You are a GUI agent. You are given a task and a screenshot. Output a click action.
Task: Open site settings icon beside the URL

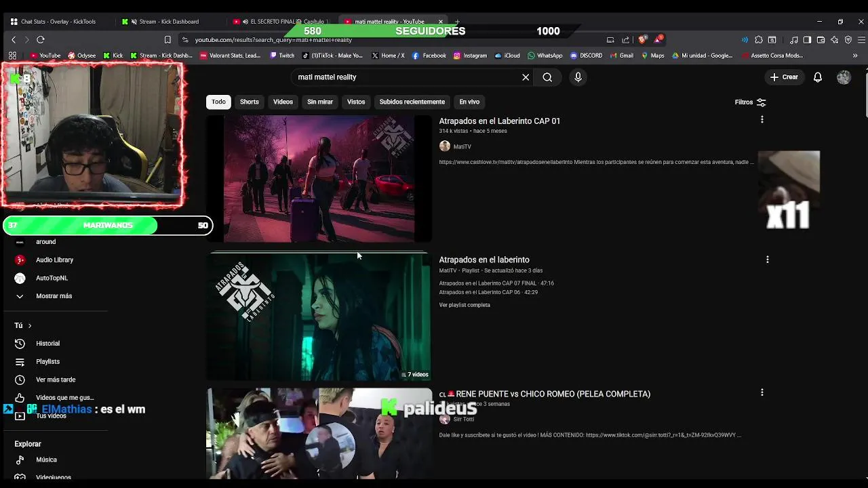click(185, 40)
